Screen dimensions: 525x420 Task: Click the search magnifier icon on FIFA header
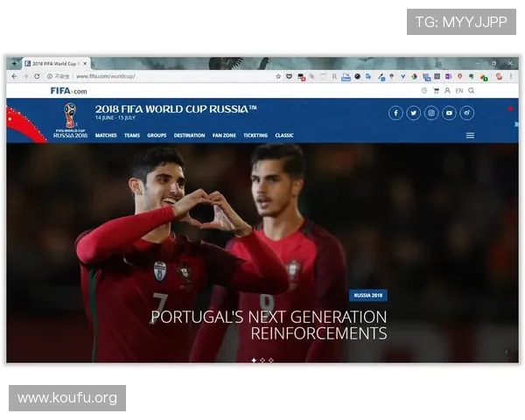click(x=472, y=90)
